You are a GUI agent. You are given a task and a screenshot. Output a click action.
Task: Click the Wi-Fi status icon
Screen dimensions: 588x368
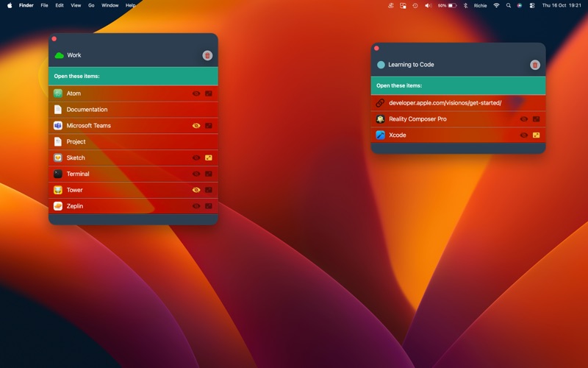pos(497,6)
